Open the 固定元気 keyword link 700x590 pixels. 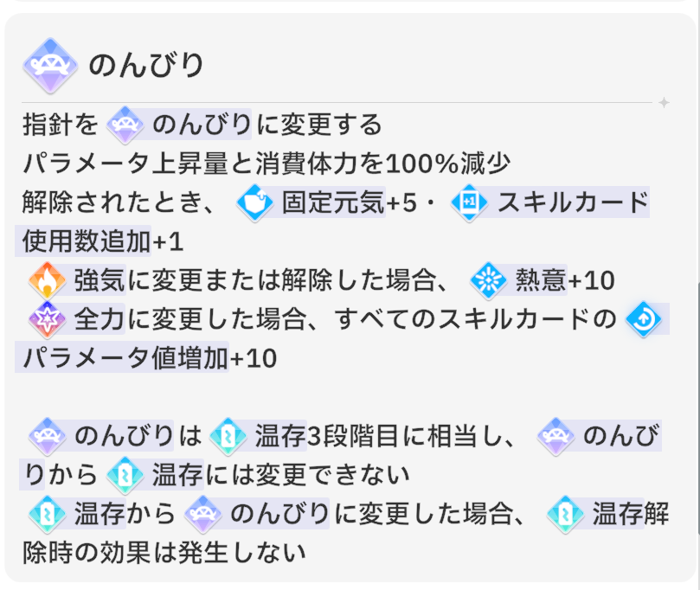(x=333, y=202)
